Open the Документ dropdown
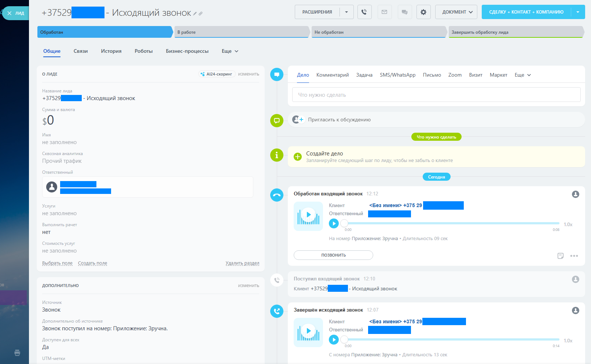The height and width of the screenshot is (364, 591). 456,12
